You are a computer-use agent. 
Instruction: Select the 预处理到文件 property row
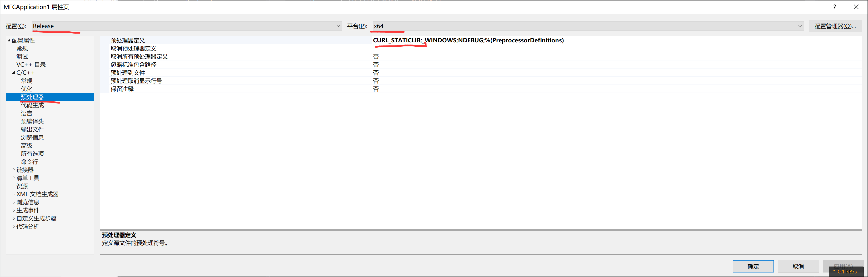tap(128, 73)
